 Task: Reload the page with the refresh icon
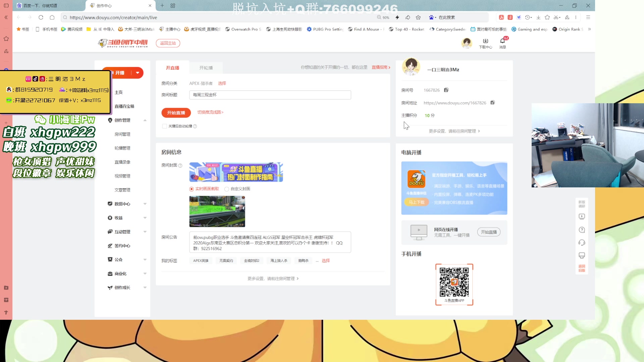41,17
